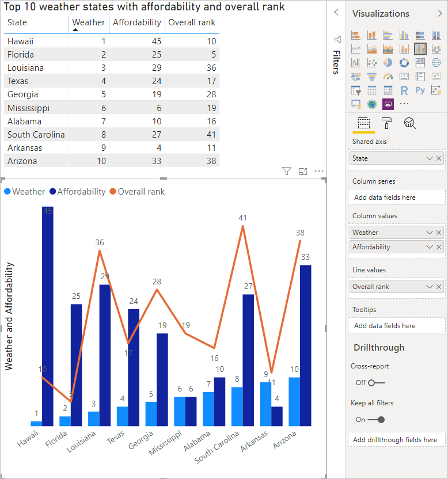
Task: Open the Affordability field dropdown chevron
Action: tap(430, 247)
